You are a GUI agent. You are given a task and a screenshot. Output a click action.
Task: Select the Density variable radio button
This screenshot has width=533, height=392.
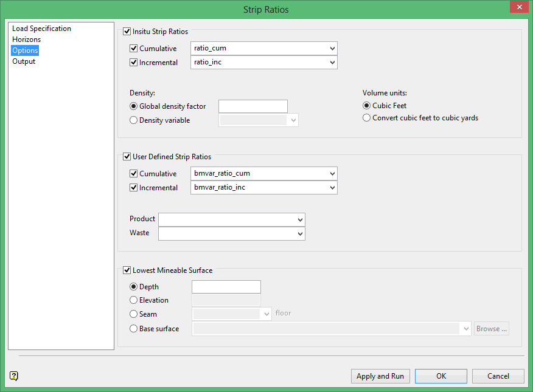[x=134, y=120]
